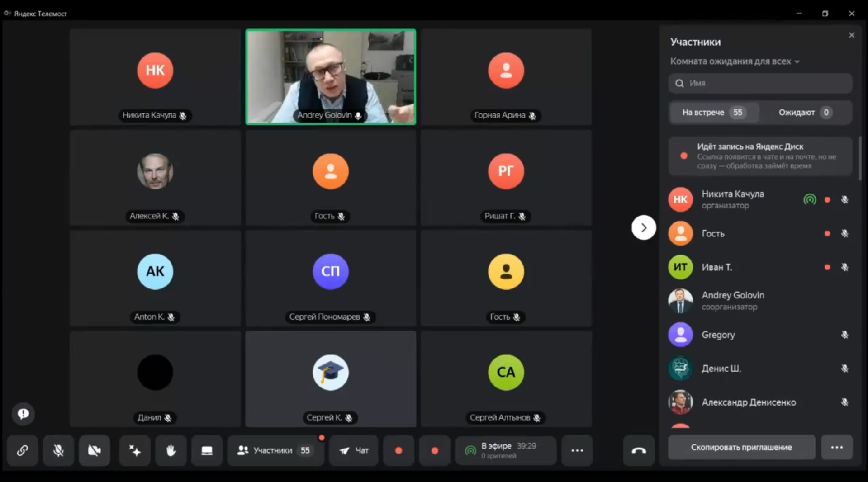Image resolution: width=868 pixels, height=482 pixels.
Task: Go to next page of video tiles
Action: click(x=643, y=227)
